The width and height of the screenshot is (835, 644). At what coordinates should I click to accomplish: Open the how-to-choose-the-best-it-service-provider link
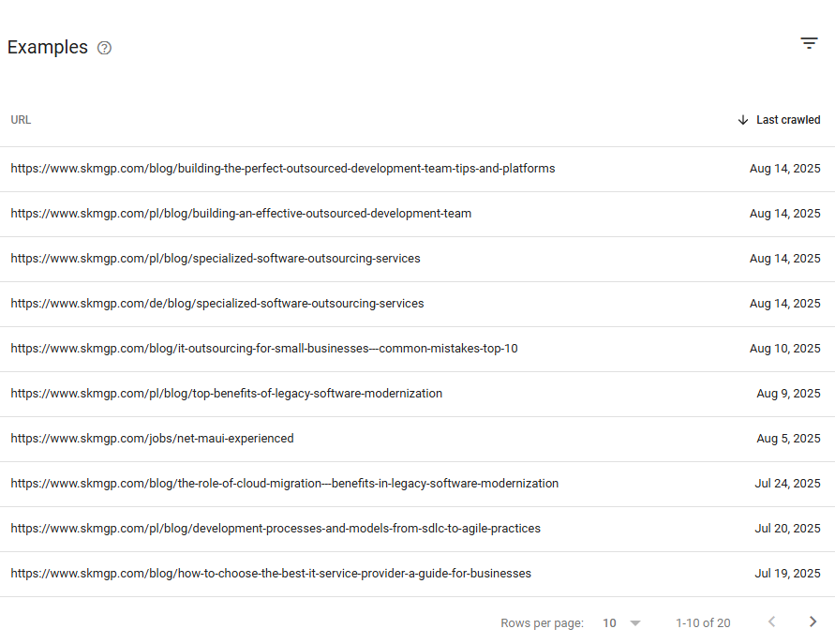pos(271,573)
